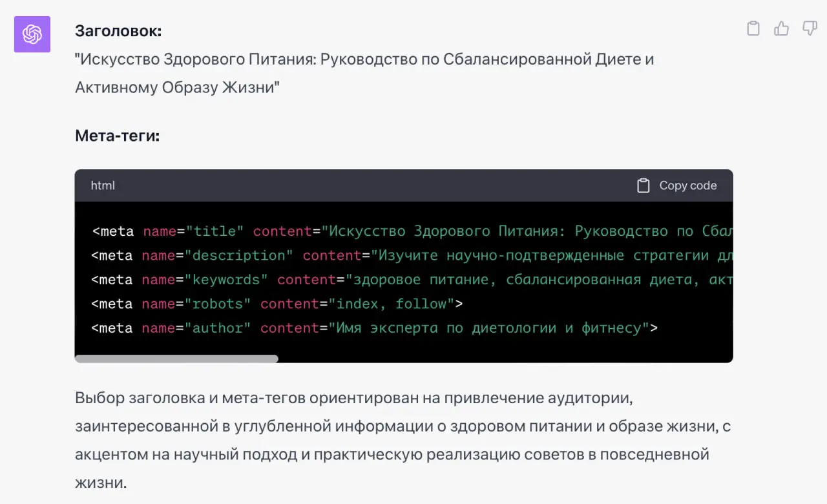
Task: Copy the response with the clipboard icon
Action: click(x=753, y=28)
